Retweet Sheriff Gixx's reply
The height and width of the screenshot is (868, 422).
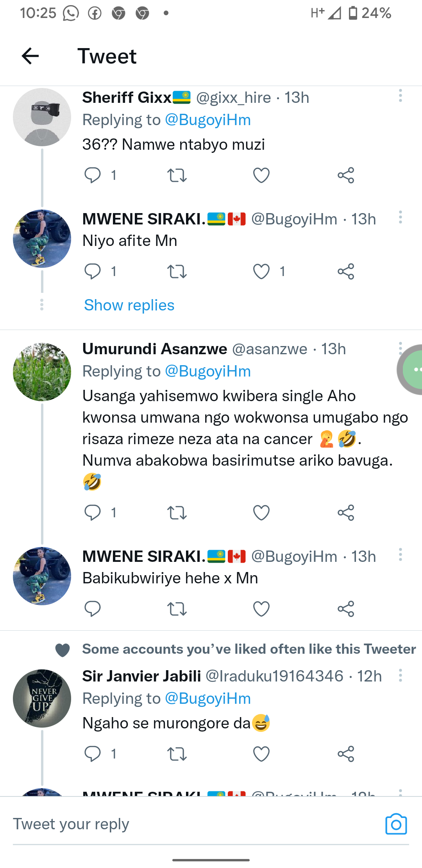click(177, 175)
